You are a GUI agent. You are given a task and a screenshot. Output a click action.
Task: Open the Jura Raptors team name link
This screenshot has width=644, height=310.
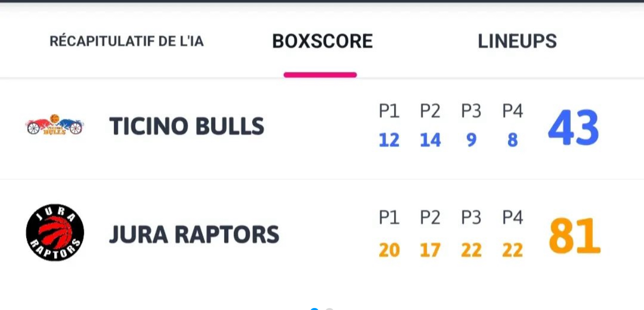(194, 234)
